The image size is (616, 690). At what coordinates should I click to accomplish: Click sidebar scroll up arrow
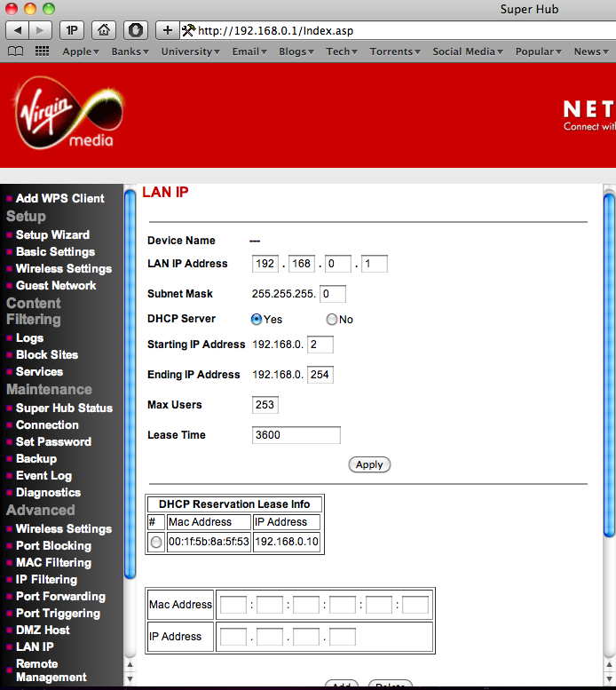point(130,664)
